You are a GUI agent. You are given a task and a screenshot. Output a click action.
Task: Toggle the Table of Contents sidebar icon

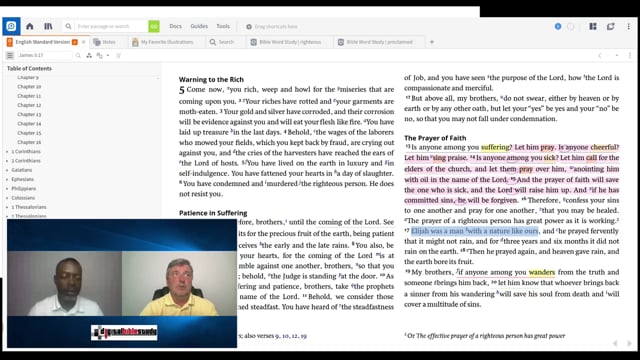10,56
